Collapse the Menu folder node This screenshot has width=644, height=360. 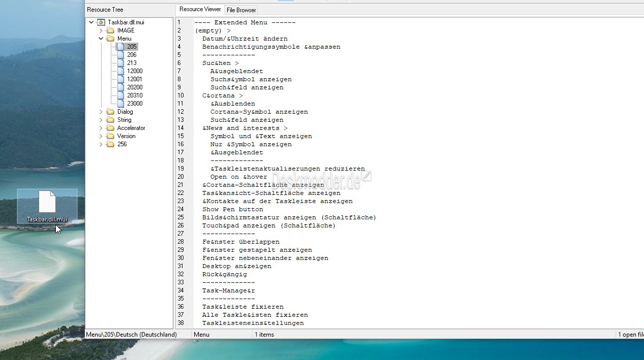(101, 39)
